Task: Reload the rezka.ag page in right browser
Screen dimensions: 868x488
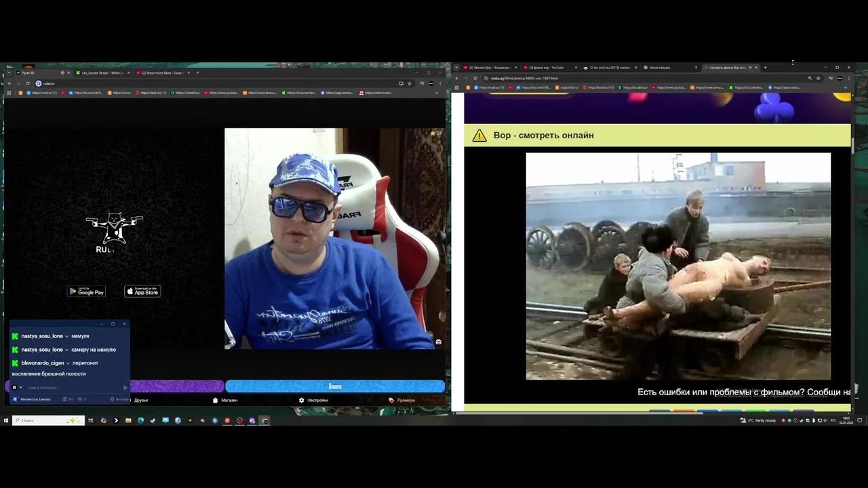Action: [475, 78]
